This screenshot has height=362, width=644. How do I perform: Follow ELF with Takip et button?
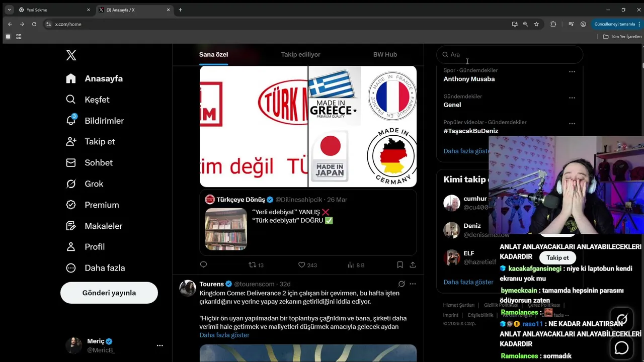(x=557, y=257)
